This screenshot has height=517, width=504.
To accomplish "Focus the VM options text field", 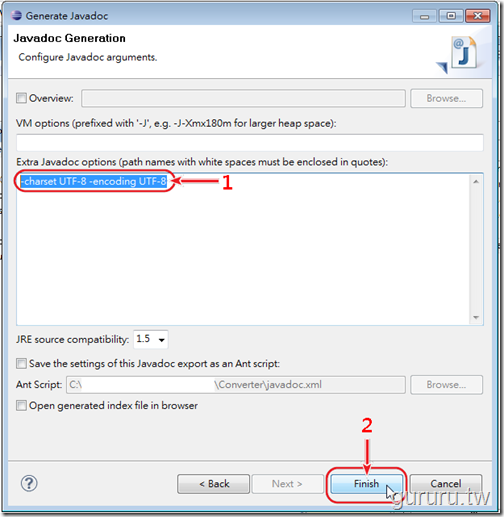I will [250, 143].
